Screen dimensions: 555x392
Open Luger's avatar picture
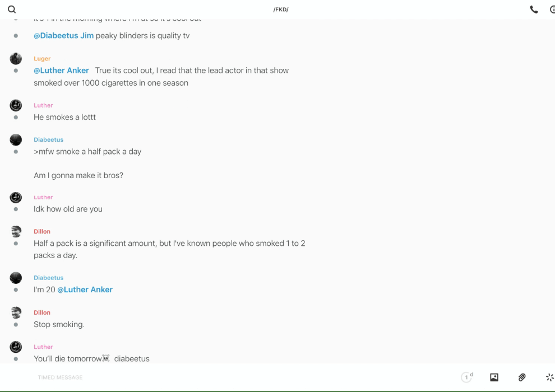pos(16,58)
